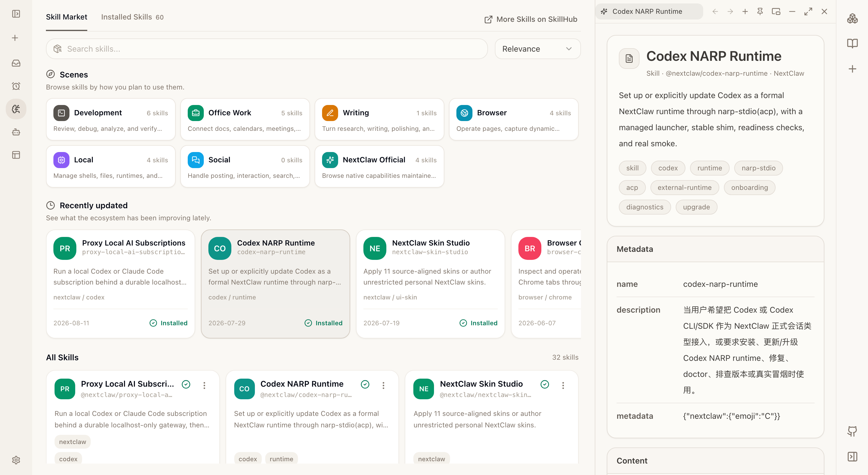Open the Development scene card
The width and height of the screenshot is (868, 475).
click(x=111, y=119)
